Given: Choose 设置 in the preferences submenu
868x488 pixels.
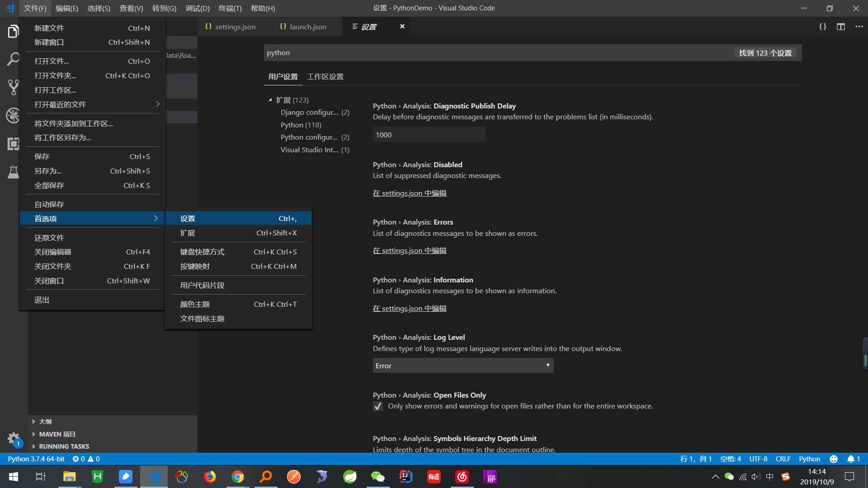Looking at the screenshot, I should point(238,219).
